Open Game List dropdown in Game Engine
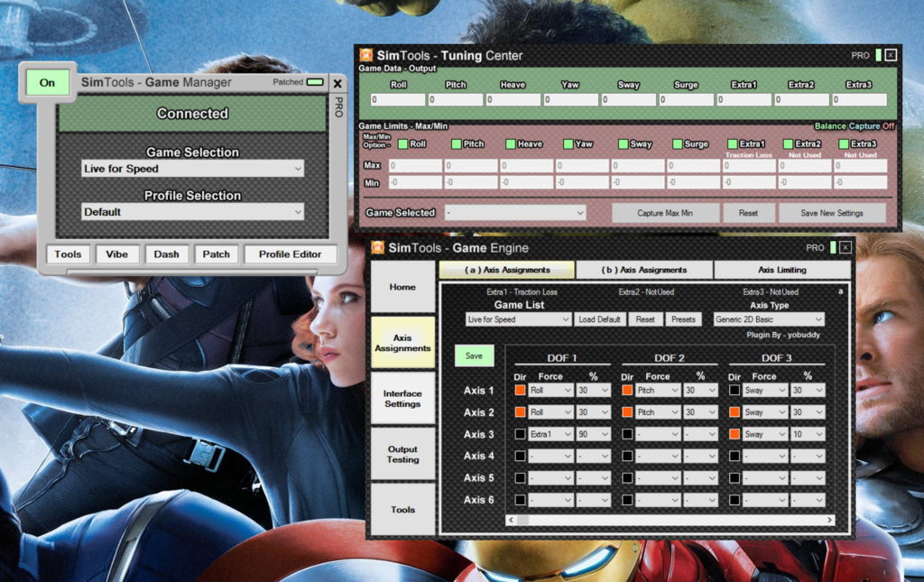 click(518, 319)
